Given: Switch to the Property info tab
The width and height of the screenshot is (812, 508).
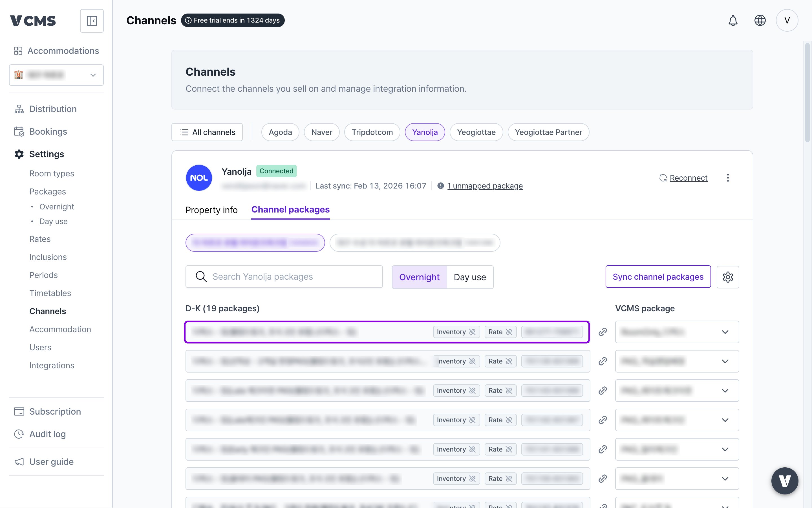Looking at the screenshot, I should click(211, 210).
